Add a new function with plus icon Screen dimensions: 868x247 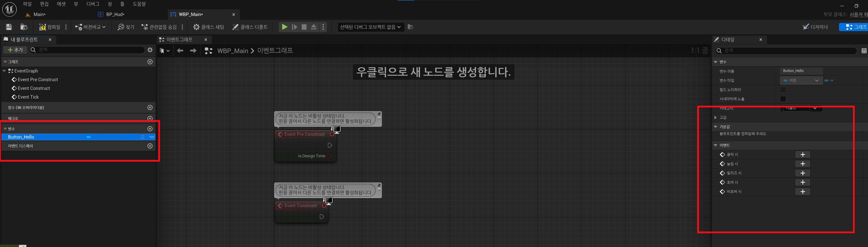click(x=150, y=107)
